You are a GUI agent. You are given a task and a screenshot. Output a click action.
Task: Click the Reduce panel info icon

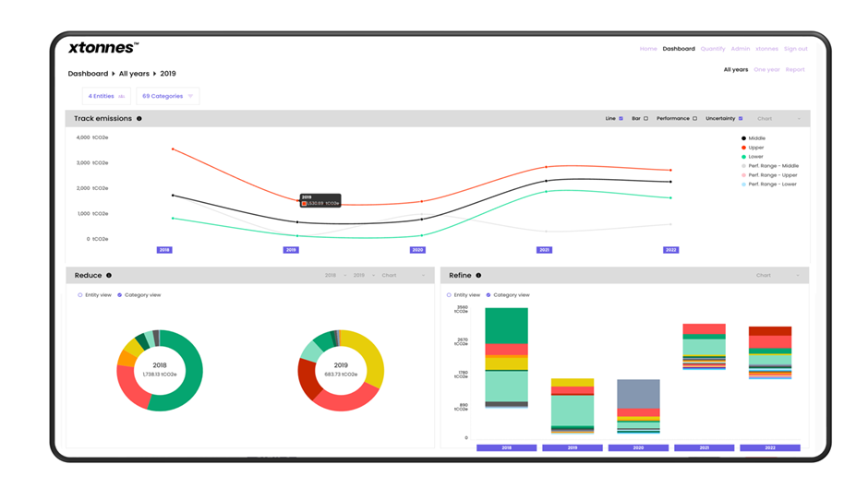pos(109,276)
